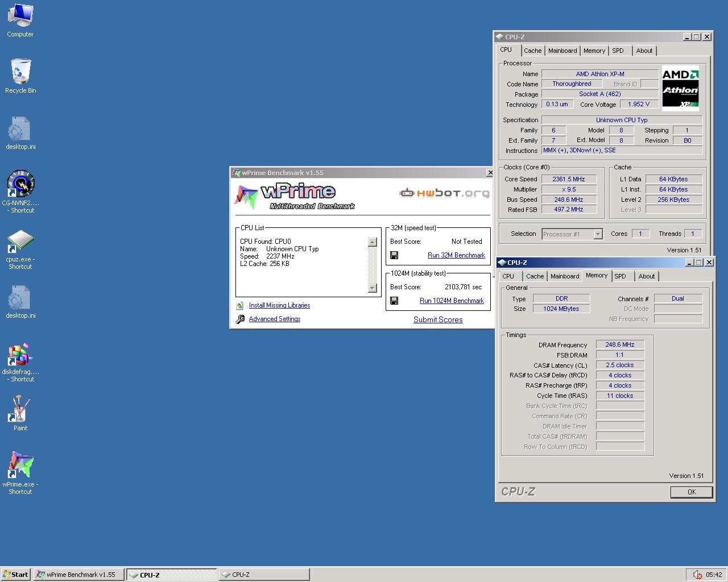Screen dimensions: 728x582
Task: Switch to Mainboard tab in lower CPU-Z
Action: pos(565,276)
